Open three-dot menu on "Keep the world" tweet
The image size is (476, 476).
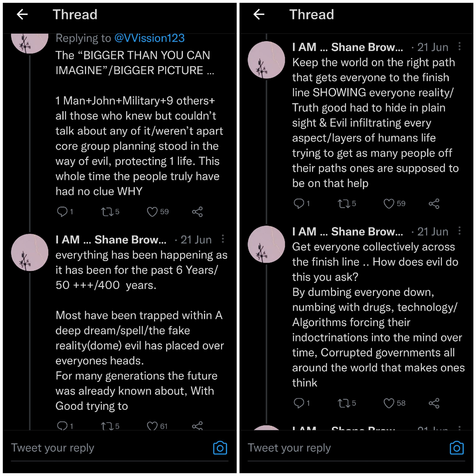[x=459, y=46]
